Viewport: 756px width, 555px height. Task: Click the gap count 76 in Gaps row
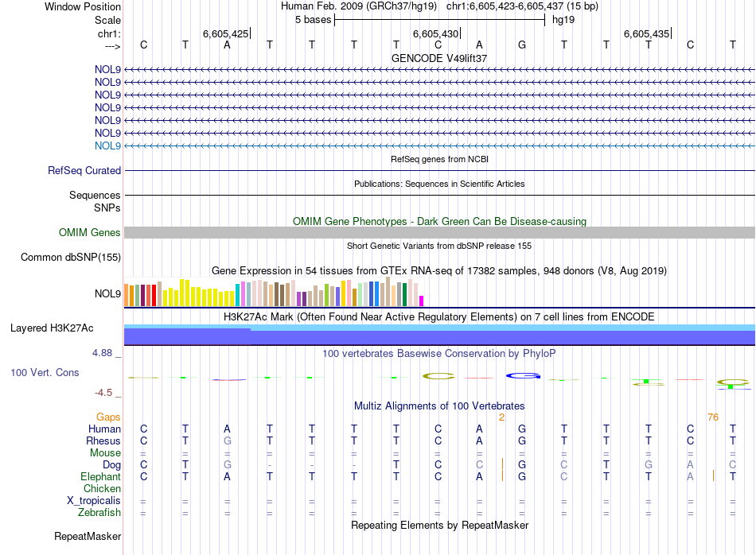(713, 417)
